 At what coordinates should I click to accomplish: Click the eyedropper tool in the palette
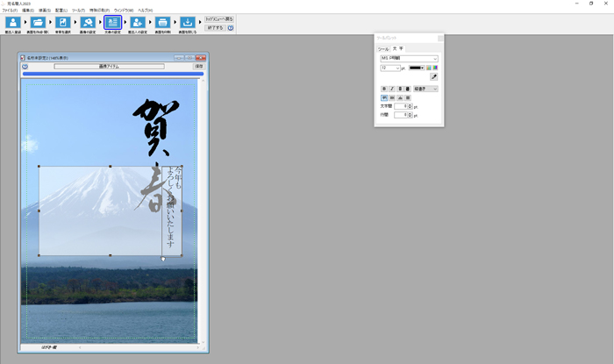(433, 77)
